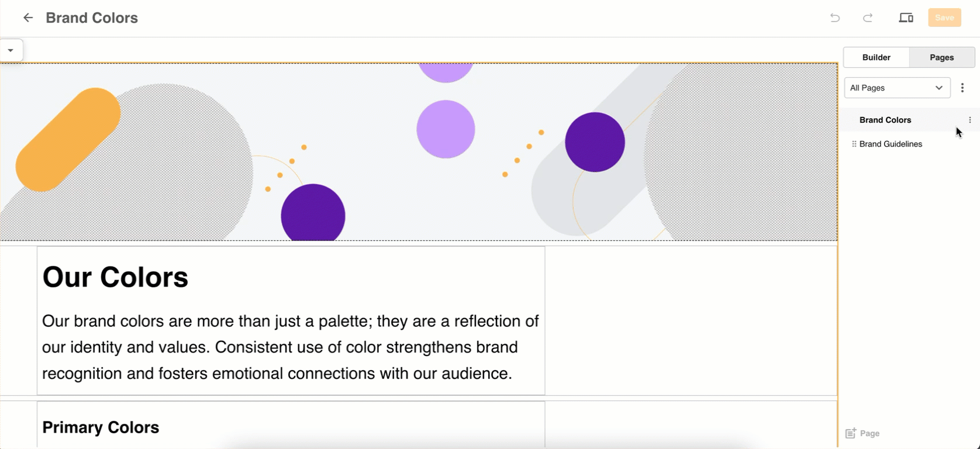The height and width of the screenshot is (449, 980).
Task: Click the purple circle in the hero banner
Action: click(x=594, y=141)
